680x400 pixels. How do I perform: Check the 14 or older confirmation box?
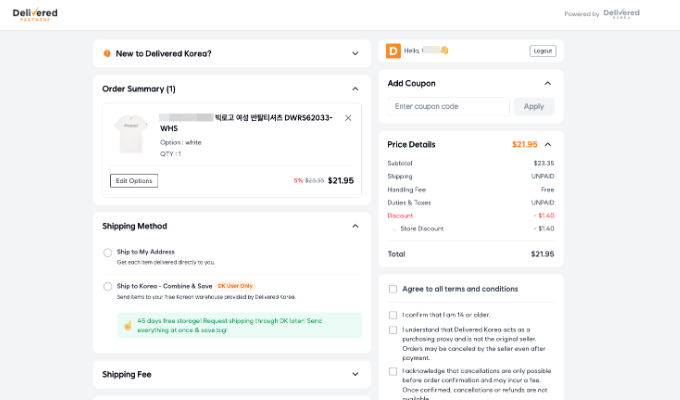[x=393, y=314]
